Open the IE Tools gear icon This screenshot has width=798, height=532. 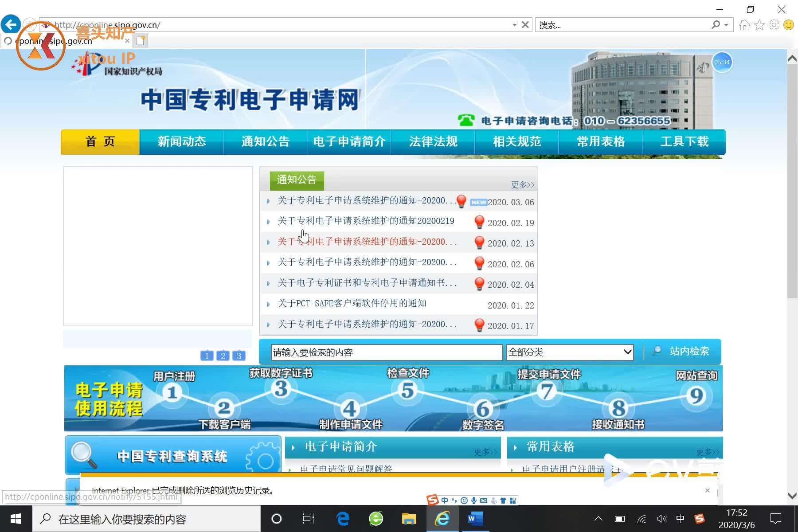point(774,25)
